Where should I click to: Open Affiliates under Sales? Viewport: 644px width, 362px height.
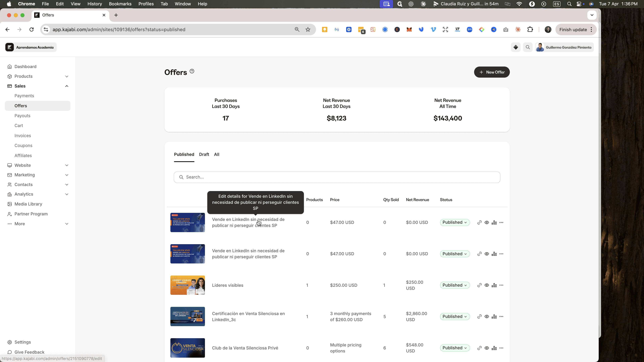pyautogui.click(x=23, y=155)
